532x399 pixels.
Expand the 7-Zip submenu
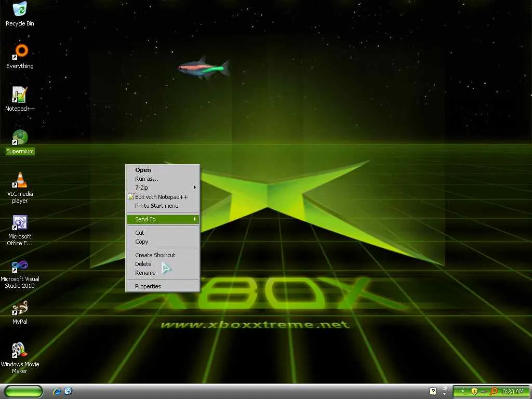pyautogui.click(x=163, y=188)
